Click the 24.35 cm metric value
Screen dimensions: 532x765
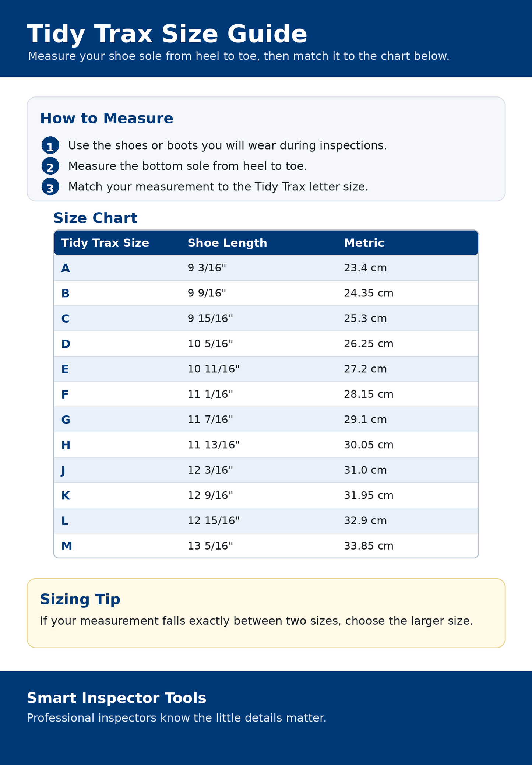click(369, 293)
